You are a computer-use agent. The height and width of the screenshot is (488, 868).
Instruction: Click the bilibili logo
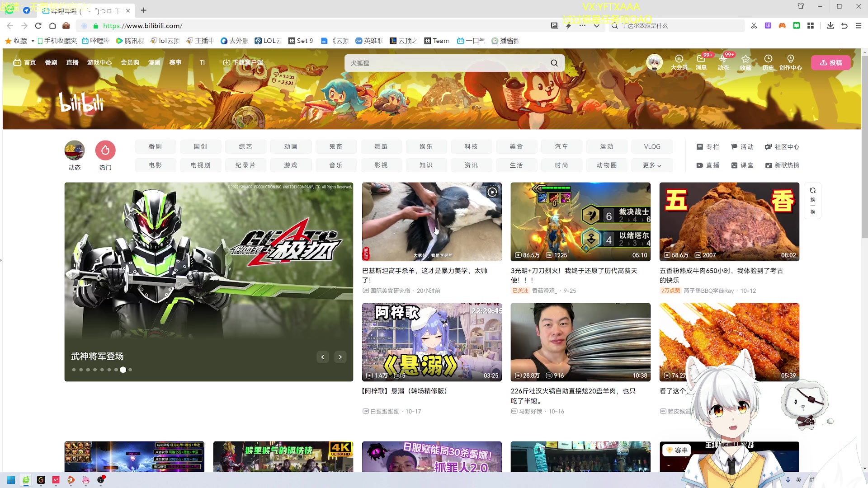(81, 102)
